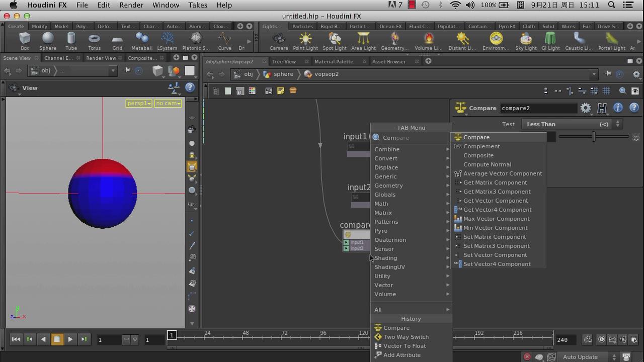644x362 pixels.
Task: Pick Add Attribute from History
Action: pos(411,355)
